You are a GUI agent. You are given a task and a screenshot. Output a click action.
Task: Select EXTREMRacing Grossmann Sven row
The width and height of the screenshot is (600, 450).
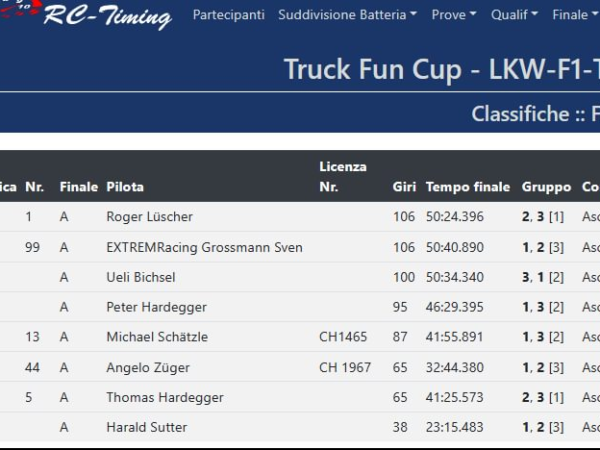click(204, 247)
